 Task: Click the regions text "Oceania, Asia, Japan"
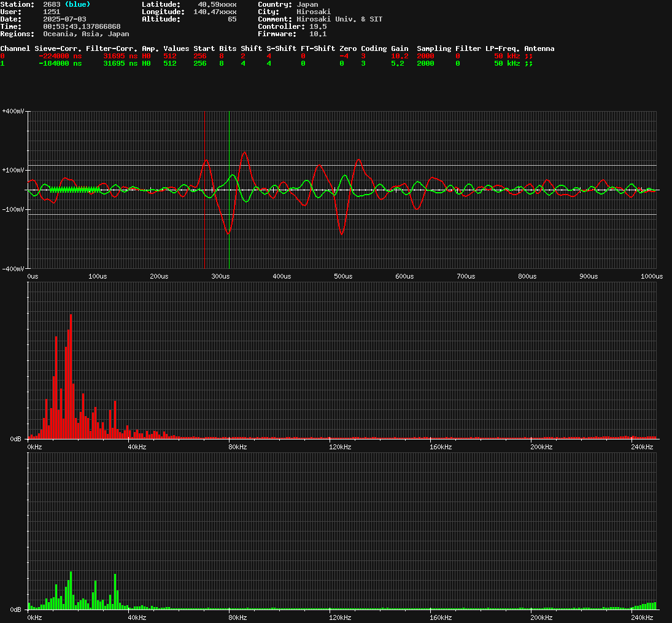click(86, 34)
